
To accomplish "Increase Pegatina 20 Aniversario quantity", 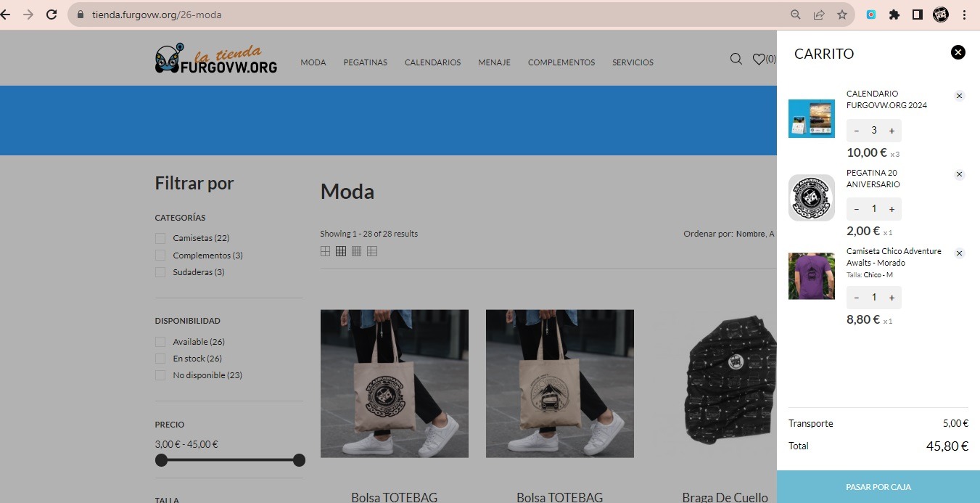I will point(892,209).
